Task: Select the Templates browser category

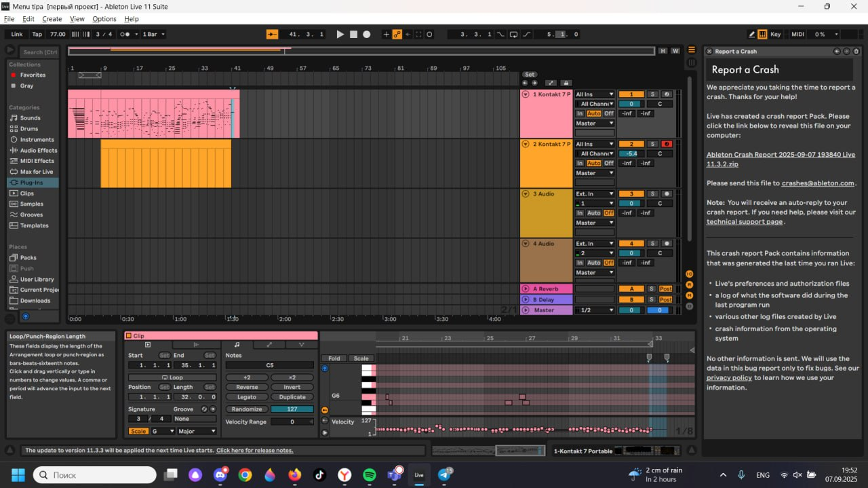Action: 34,226
